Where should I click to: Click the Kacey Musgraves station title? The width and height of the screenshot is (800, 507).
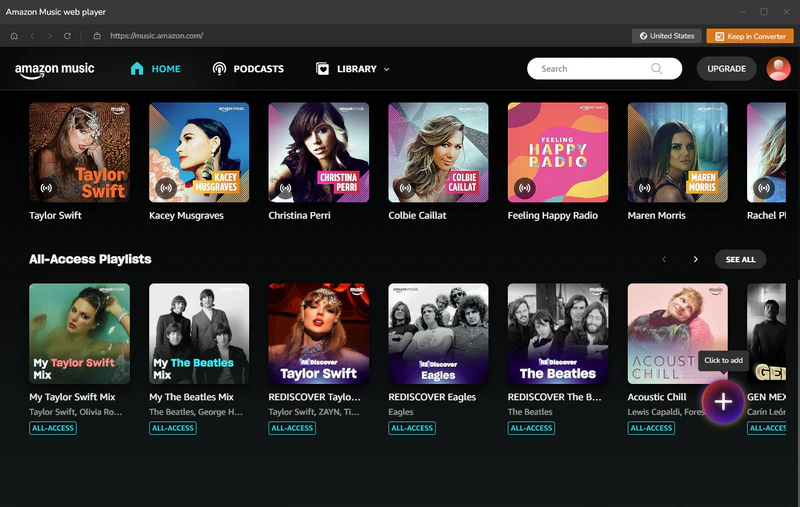click(186, 215)
